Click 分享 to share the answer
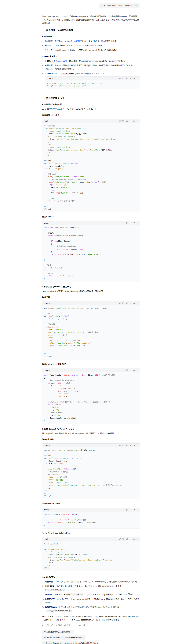Image resolution: width=178 pixels, height=644 pixels. coord(67,625)
